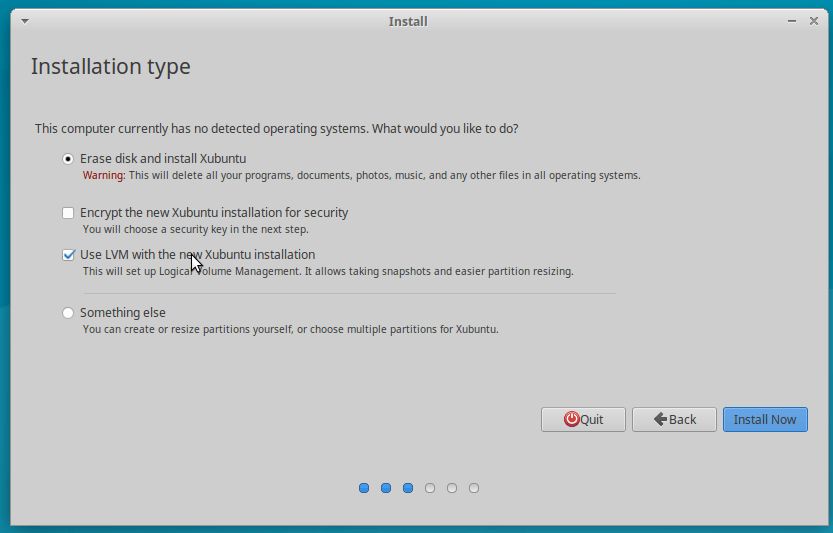The height and width of the screenshot is (533, 833).
Task: Enable Encrypt the new Xubuntu installation checkbox
Action: coord(67,213)
